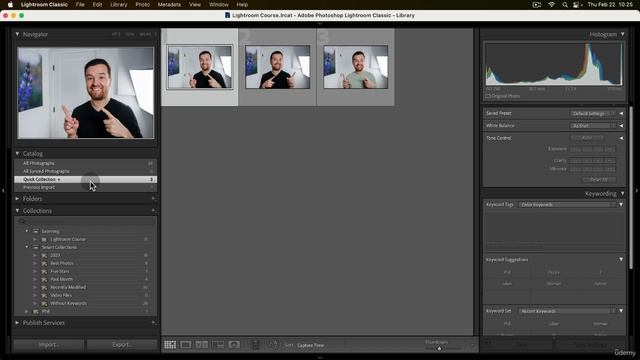
Task: Toggle sort direction a-z icon
Action: coord(274,345)
